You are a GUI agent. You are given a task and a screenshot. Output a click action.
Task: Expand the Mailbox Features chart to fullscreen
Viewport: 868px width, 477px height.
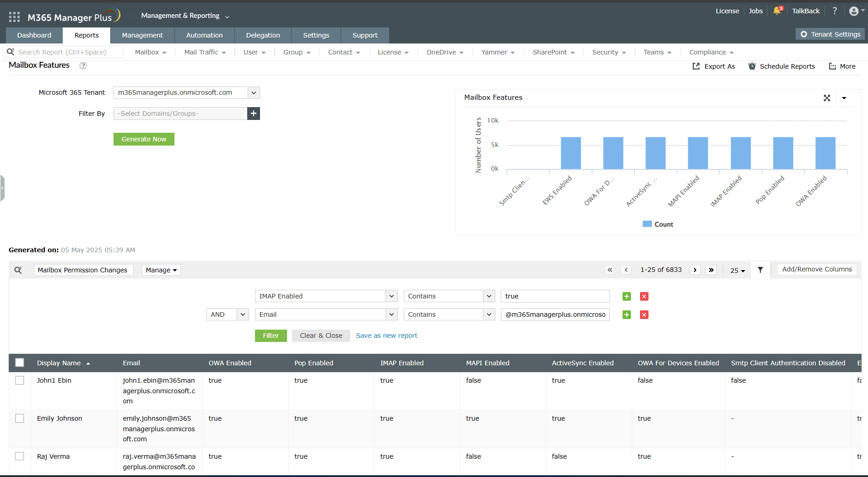click(827, 98)
